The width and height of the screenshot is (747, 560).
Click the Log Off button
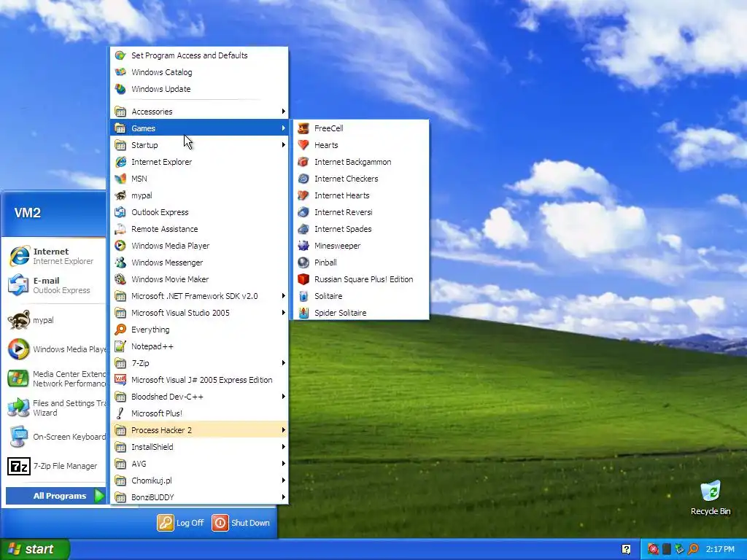(181, 523)
